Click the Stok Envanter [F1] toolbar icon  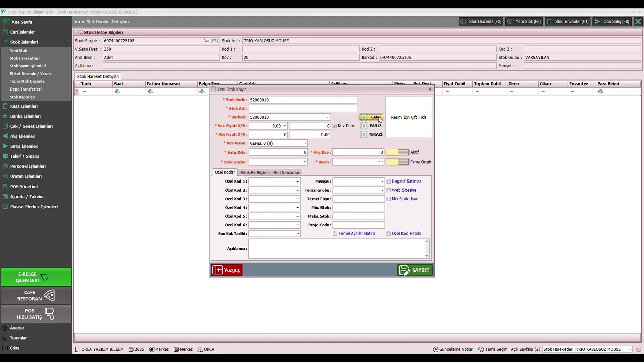click(x=549, y=22)
